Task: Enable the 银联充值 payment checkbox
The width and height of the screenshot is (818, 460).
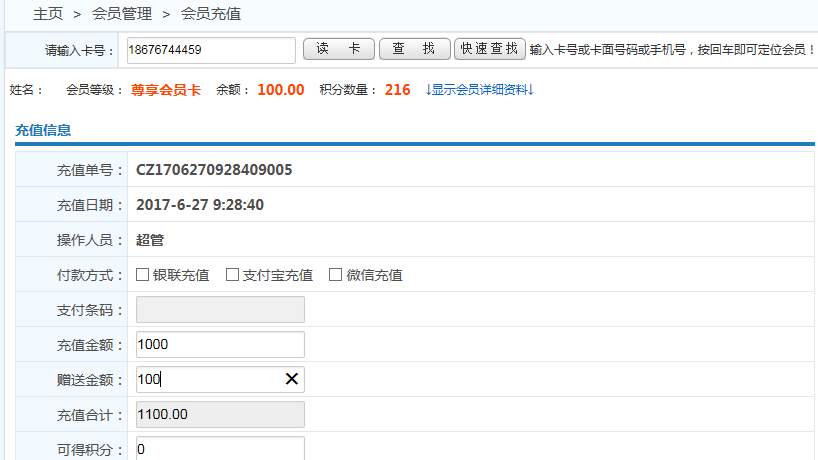Action: coord(142,275)
